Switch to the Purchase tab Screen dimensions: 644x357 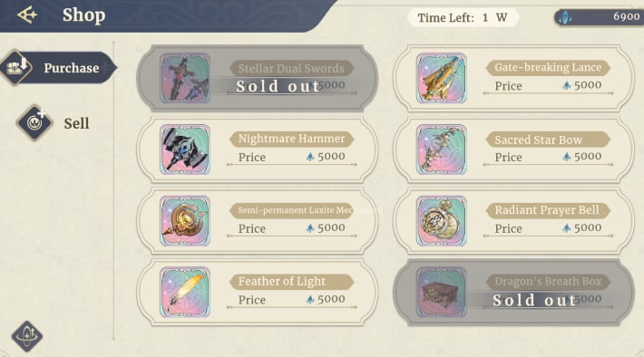59,68
